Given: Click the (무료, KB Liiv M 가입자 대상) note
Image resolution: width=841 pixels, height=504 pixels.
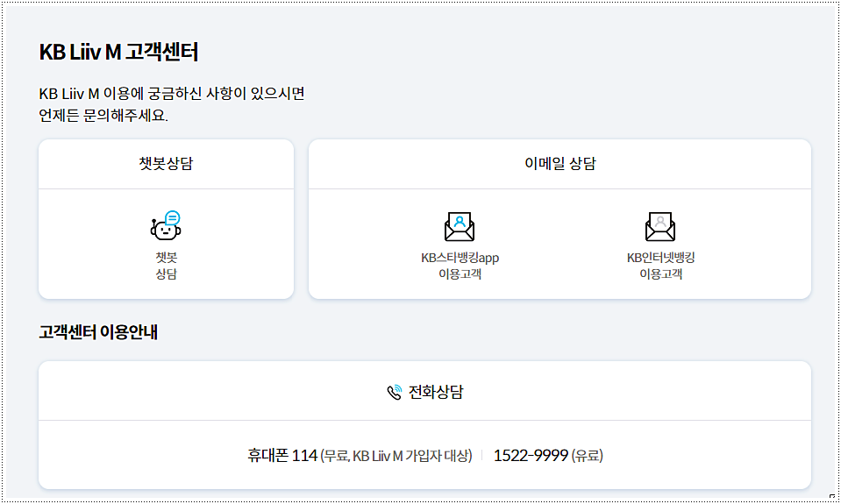Looking at the screenshot, I should pos(396,456).
